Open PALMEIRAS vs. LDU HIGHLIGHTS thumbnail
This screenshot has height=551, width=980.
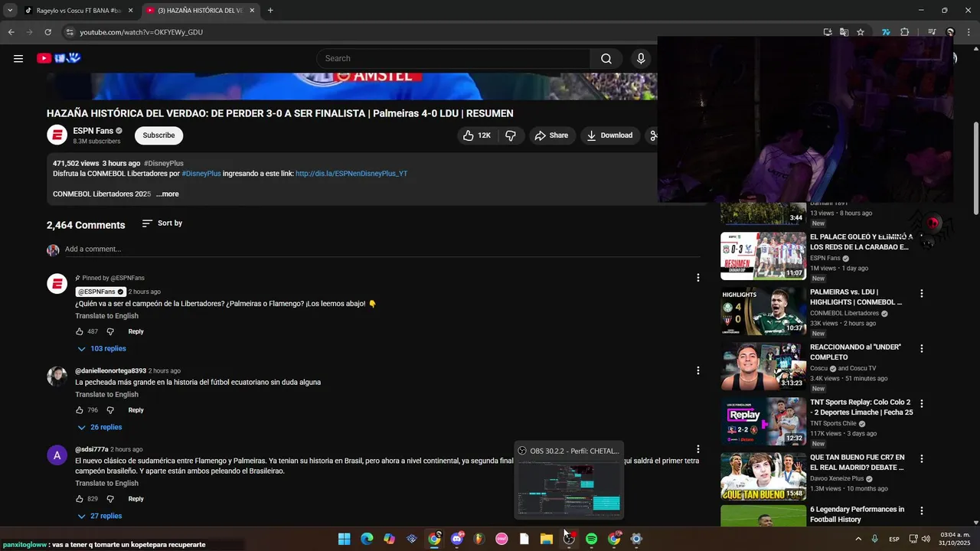(x=763, y=311)
